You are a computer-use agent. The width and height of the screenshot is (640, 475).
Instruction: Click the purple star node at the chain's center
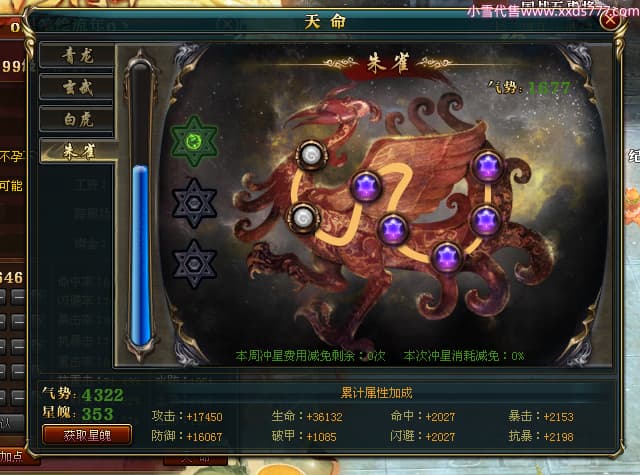393,229
